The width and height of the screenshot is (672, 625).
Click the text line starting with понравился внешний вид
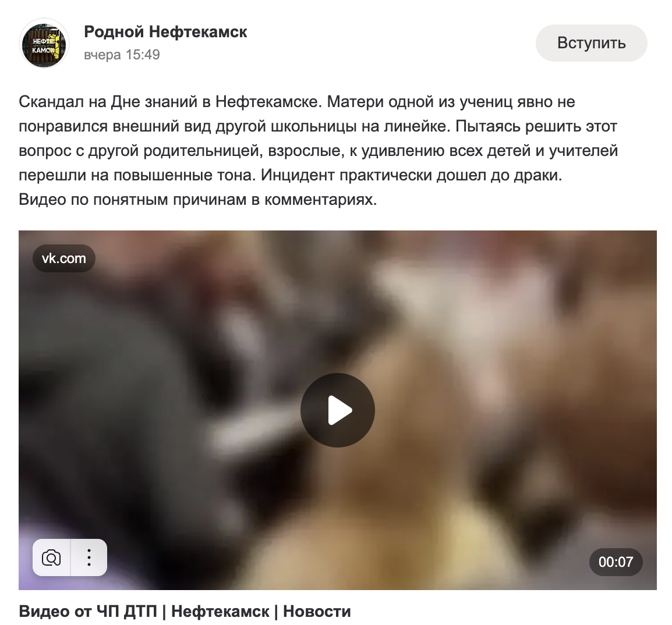[318, 126]
